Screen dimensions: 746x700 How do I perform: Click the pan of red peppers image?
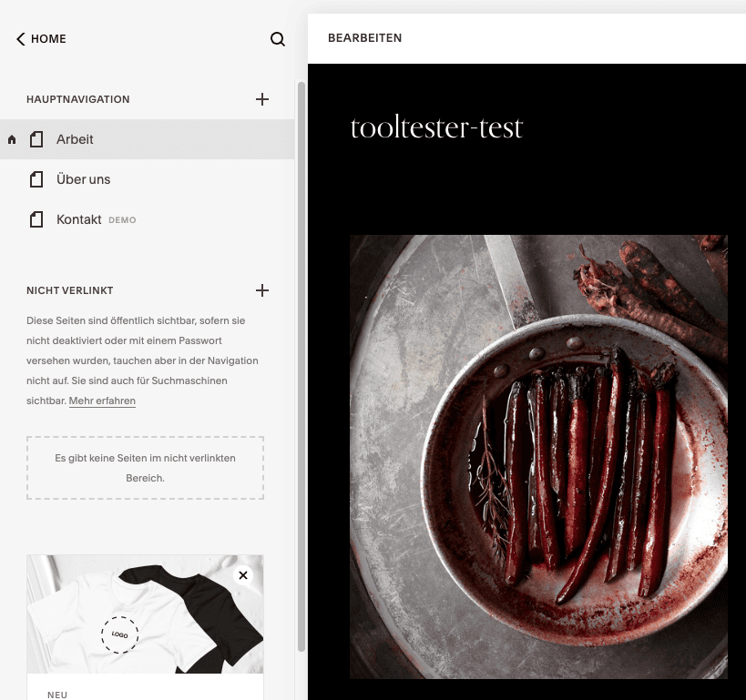538,457
